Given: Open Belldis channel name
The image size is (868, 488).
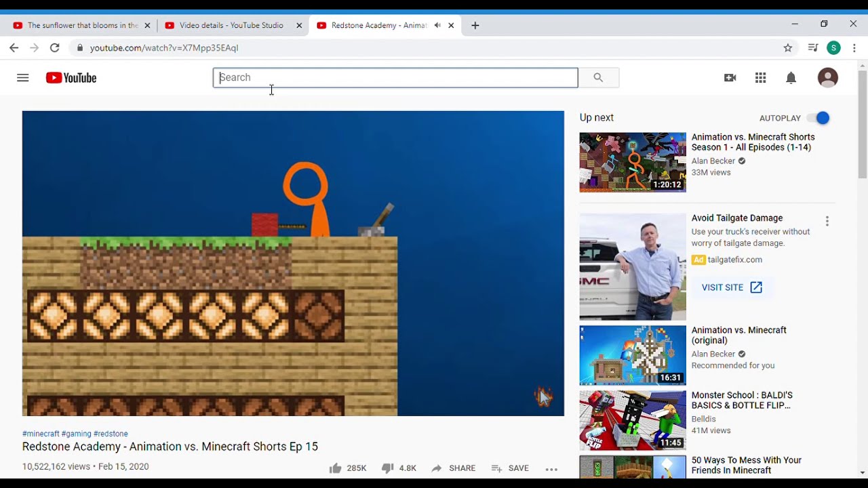Looking at the screenshot, I should click(703, 420).
